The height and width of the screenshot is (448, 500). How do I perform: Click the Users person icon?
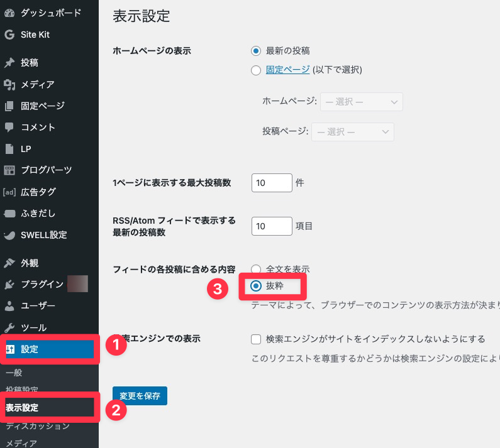pyautogui.click(x=9, y=306)
